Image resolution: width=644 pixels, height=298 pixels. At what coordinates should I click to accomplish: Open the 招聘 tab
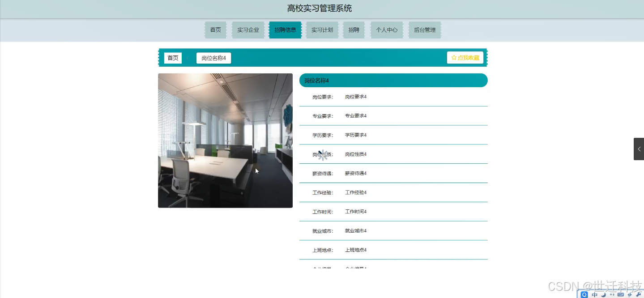pyautogui.click(x=354, y=30)
